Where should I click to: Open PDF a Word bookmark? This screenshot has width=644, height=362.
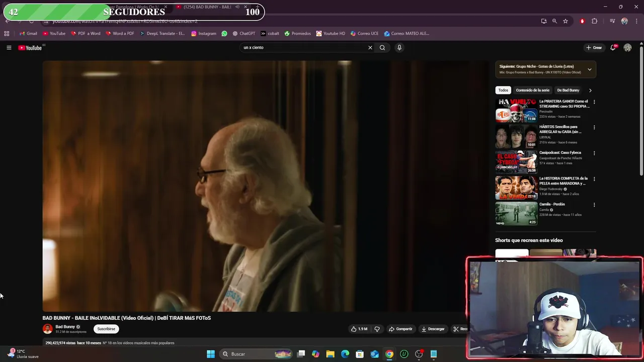pos(86,34)
